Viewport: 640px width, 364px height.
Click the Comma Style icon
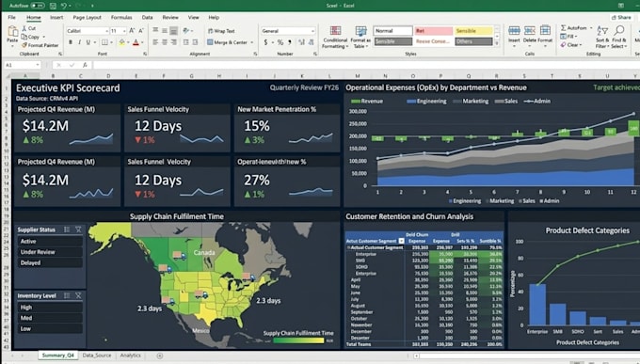pyautogui.click(x=290, y=42)
